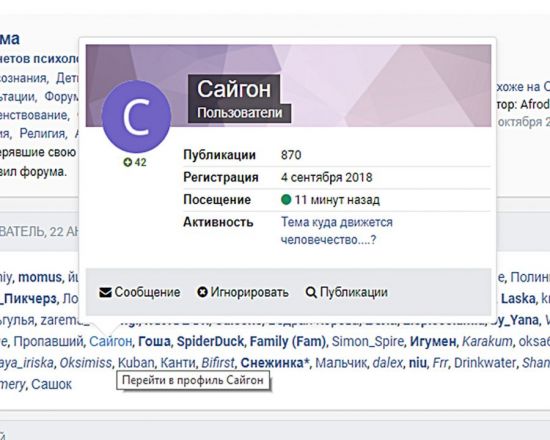Click the Игнорировать button text
550x440 pixels.
[x=249, y=292]
